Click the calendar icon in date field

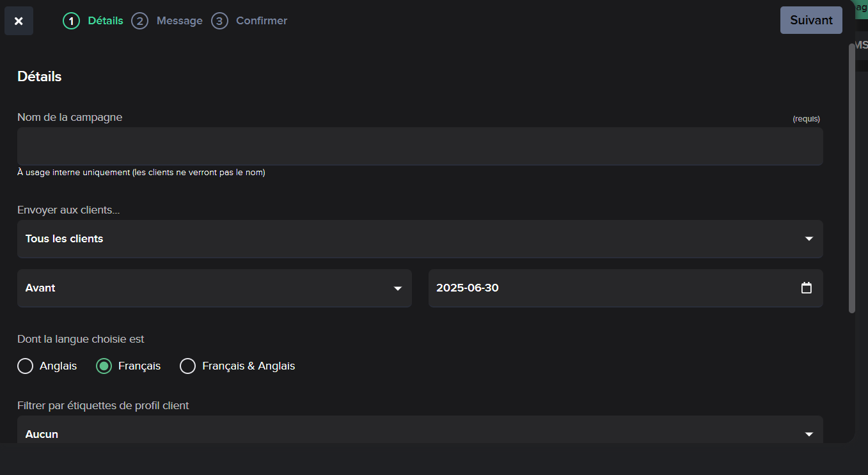pos(807,288)
